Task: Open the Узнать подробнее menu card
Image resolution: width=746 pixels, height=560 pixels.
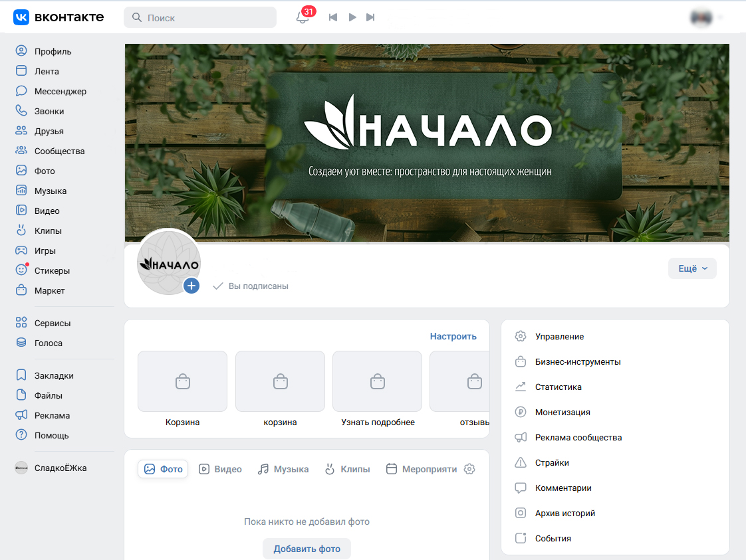Action: tap(377, 389)
